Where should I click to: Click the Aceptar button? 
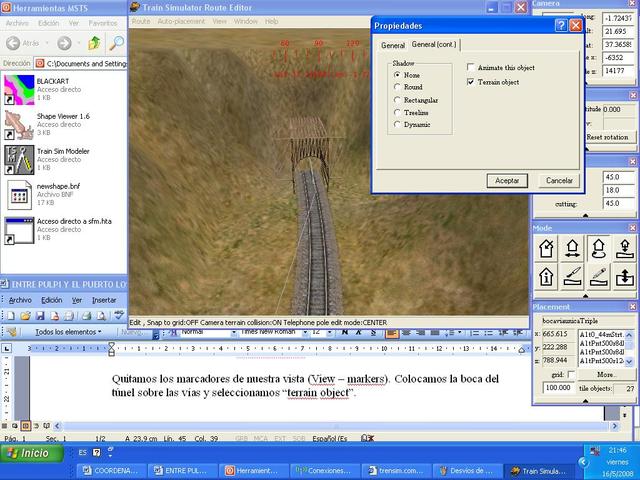click(x=507, y=180)
